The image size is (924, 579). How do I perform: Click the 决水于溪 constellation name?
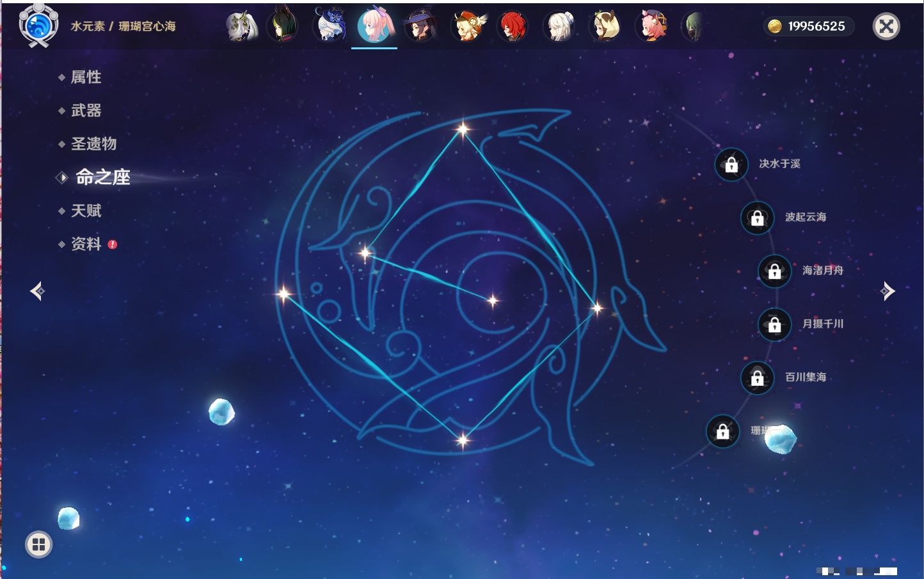click(x=779, y=164)
